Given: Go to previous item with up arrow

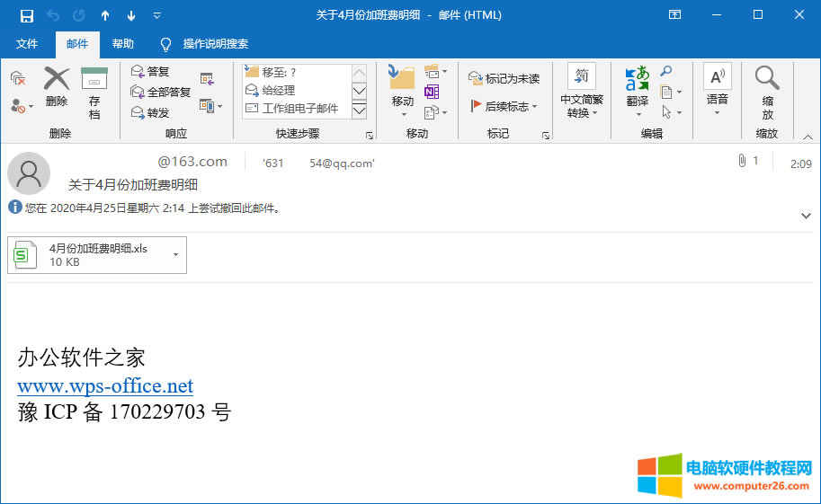Looking at the screenshot, I should tap(105, 15).
